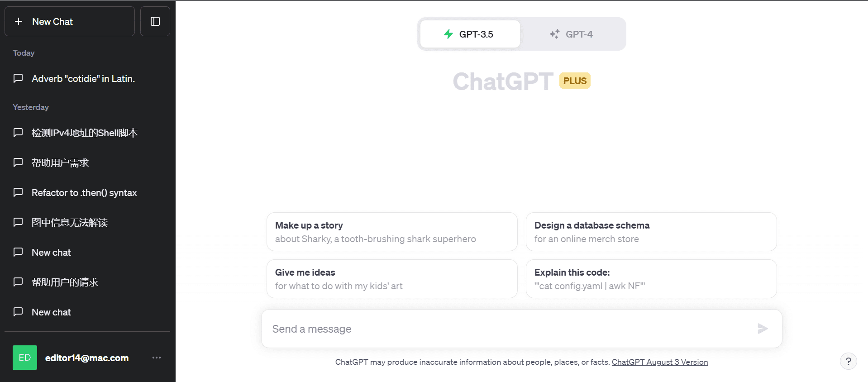Click the chat bubble icon beside Refactor to .then() syntax
This screenshot has height=382, width=868.
tap(18, 192)
